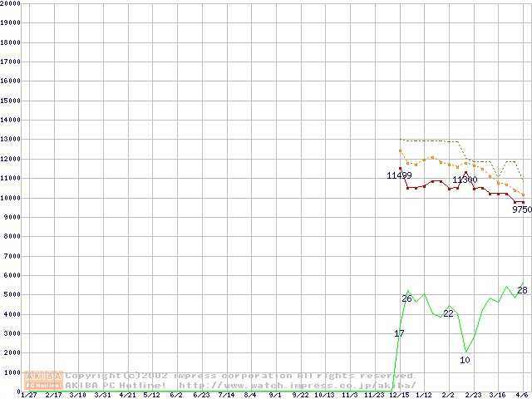Click the first red data point of lowest-price line
The image size is (532, 399).
[400, 169]
